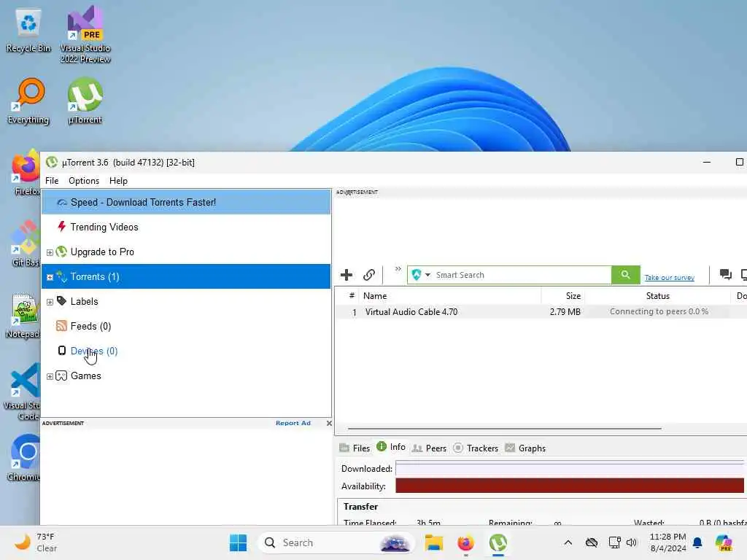Image resolution: width=747 pixels, height=560 pixels.
Task: Open the Help menu
Action: click(118, 181)
